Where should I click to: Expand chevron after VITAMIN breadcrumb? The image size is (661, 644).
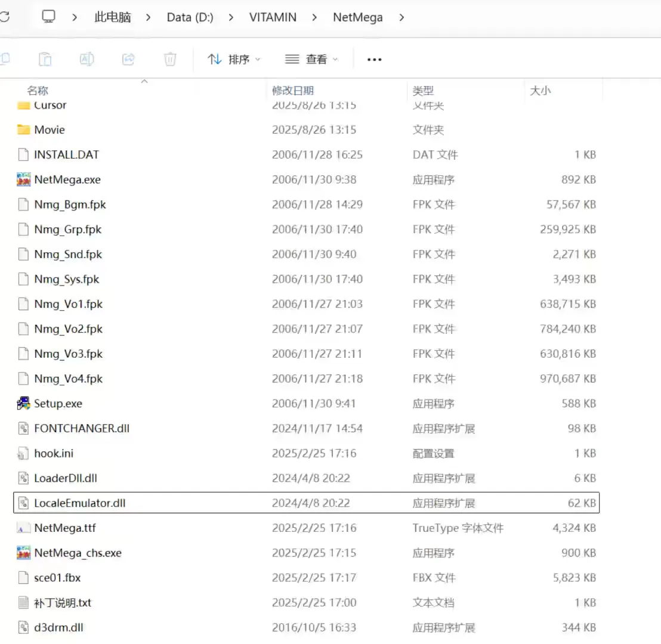point(314,17)
